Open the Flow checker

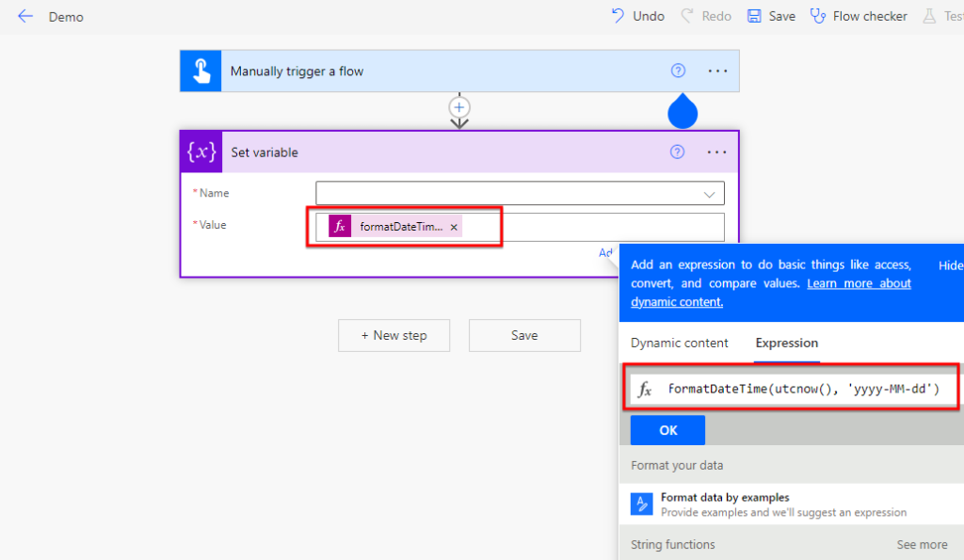[859, 16]
